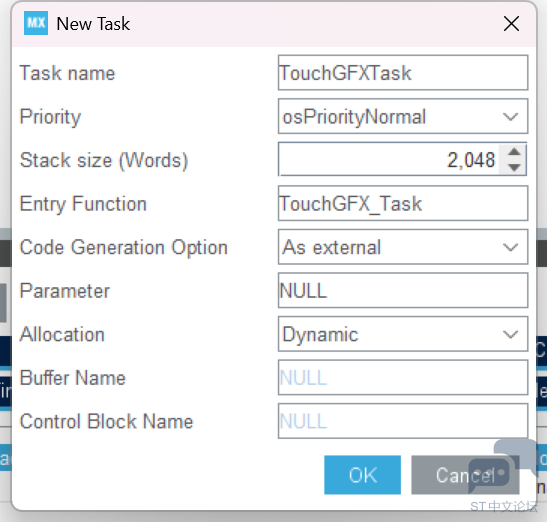
Task: Click the Dynamic allocation combo box
Action: pos(403,334)
